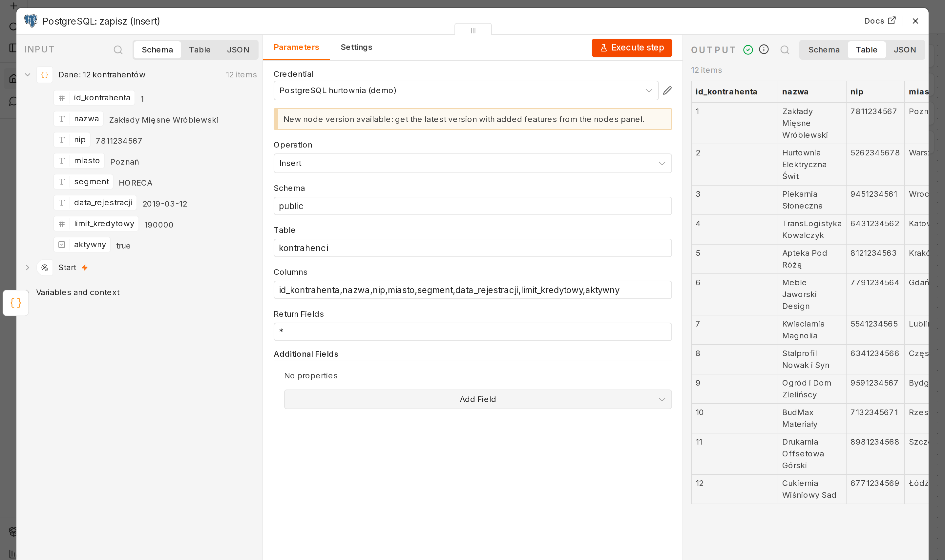Click the OUTPUT panel search icon
The width and height of the screenshot is (945, 560).
tap(785, 50)
